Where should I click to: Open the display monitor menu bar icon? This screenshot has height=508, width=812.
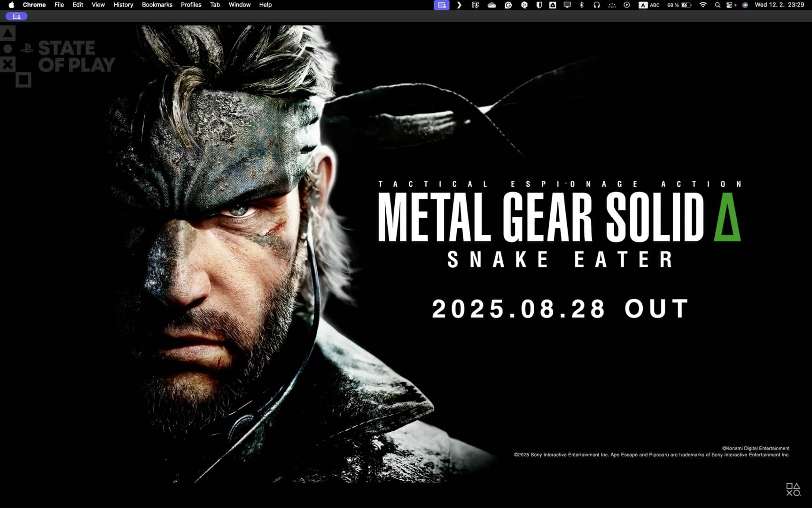pyautogui.click(x=567, y=5)
